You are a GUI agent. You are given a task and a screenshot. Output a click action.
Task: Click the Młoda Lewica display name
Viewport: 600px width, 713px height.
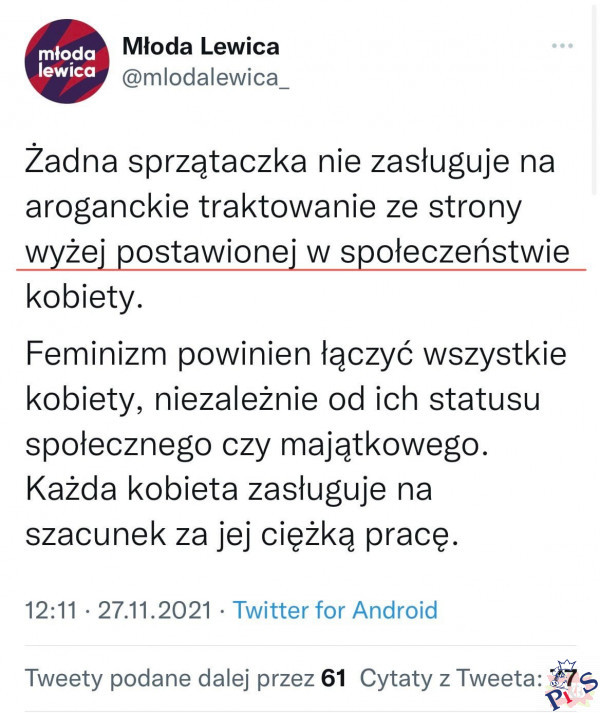[200, 46]
